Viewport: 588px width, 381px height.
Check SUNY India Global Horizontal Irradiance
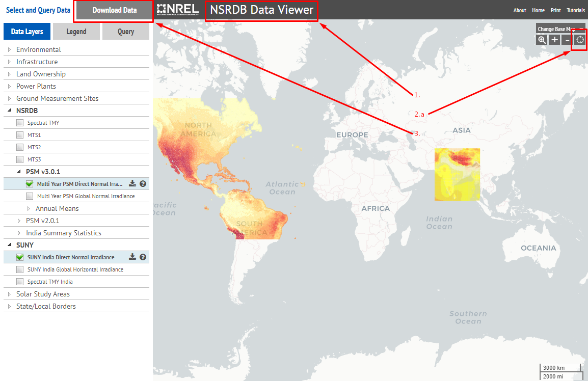[20, 269]
